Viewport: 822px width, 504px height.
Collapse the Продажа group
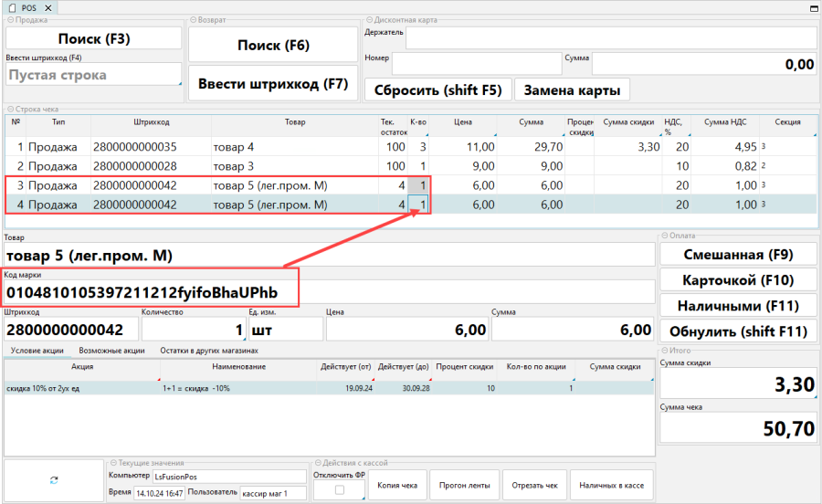9,19
